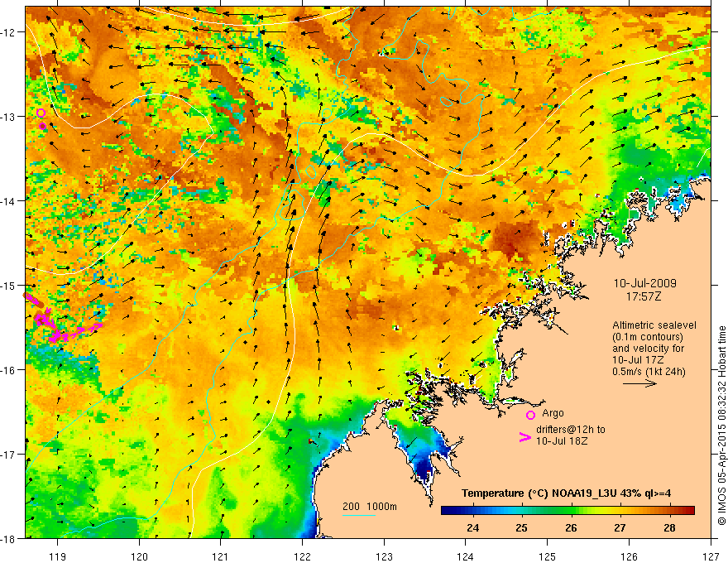Click the velocity scale reference arrow
Image resolution: width=728 pixels, height=563 pixels.
pos(639,383)
